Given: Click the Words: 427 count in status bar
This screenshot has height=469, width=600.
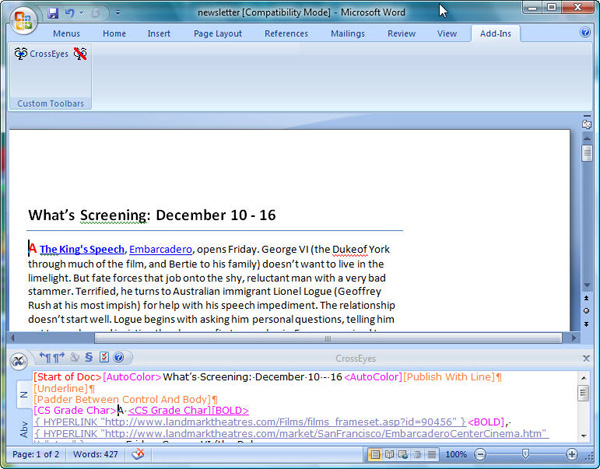Looking at the screenshot, I should point(95,454).
